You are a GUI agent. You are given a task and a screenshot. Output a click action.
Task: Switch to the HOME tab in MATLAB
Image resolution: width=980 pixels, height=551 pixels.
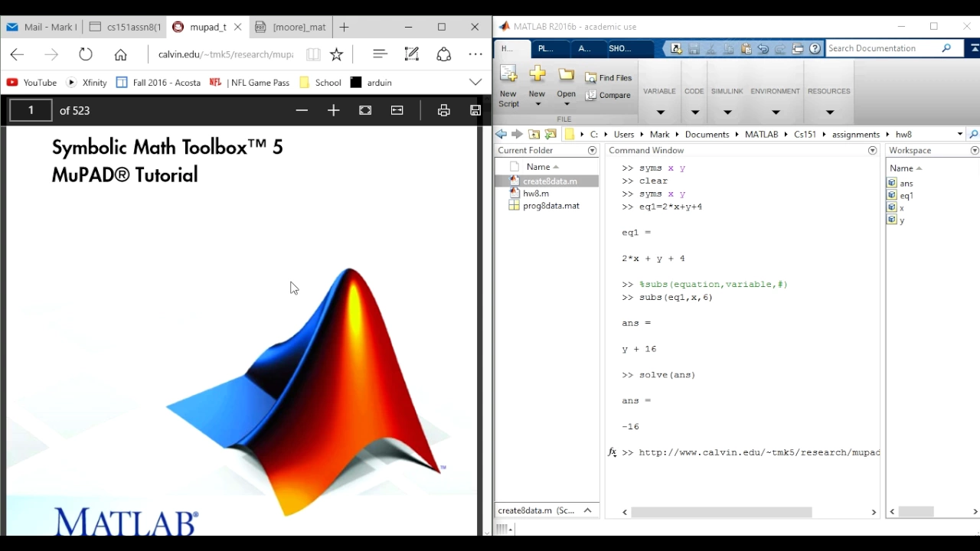click(x=511, y=48)
